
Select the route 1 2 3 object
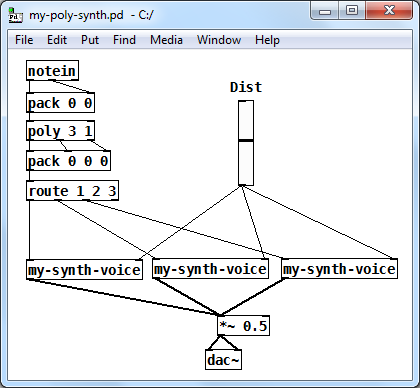pos(72,191)
